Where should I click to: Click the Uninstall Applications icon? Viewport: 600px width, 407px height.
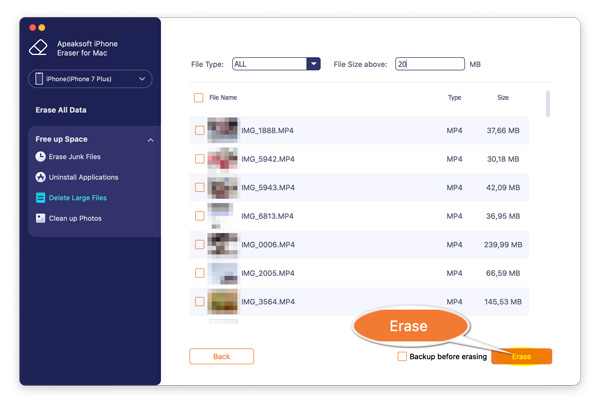pos(41,177)
